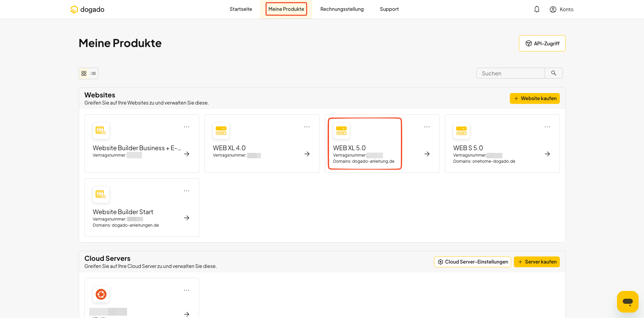The height and width of the screenshot is (318, 644).
Task: Click the Meine Produkte page heading
Action: (x=120, y=43)
